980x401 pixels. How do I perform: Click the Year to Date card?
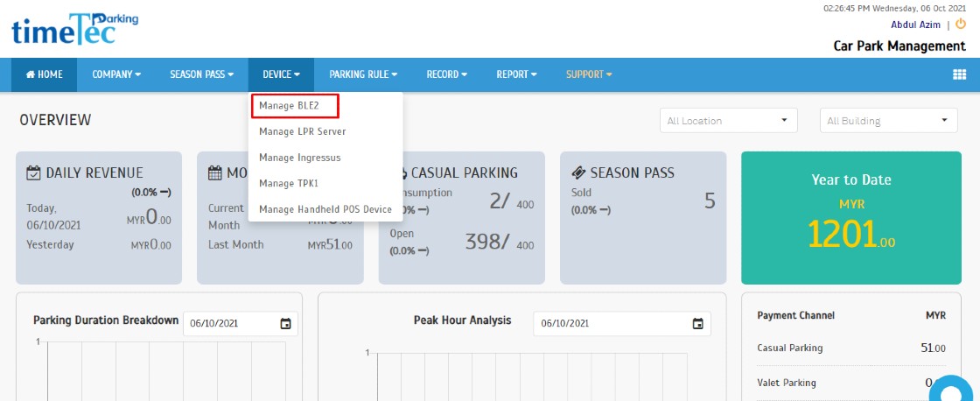[x=851, y=218]
